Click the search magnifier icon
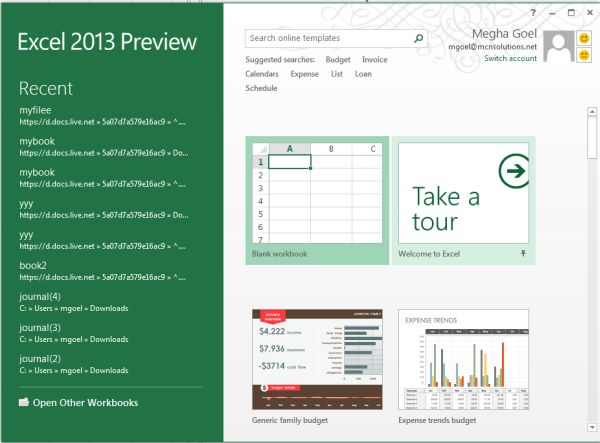The height and width of the screenshot is (443, 600). [419, 38]
